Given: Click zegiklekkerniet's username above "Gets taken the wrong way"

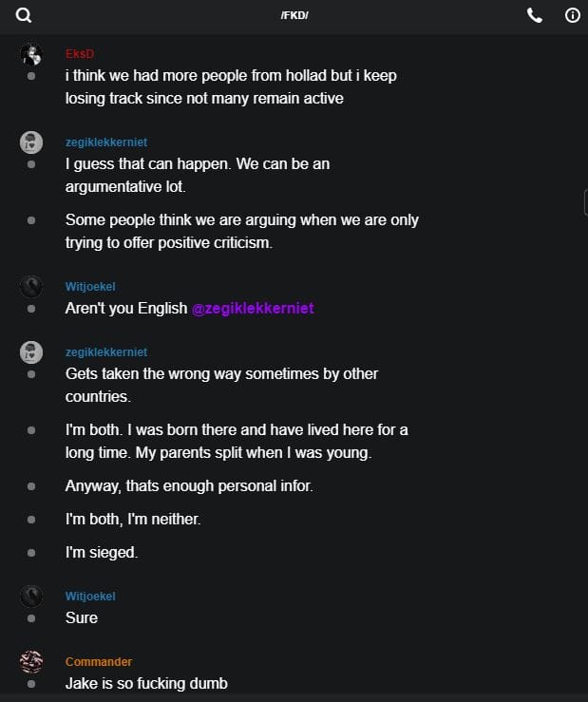Looking at the screenshot, I should coord(106,352).
